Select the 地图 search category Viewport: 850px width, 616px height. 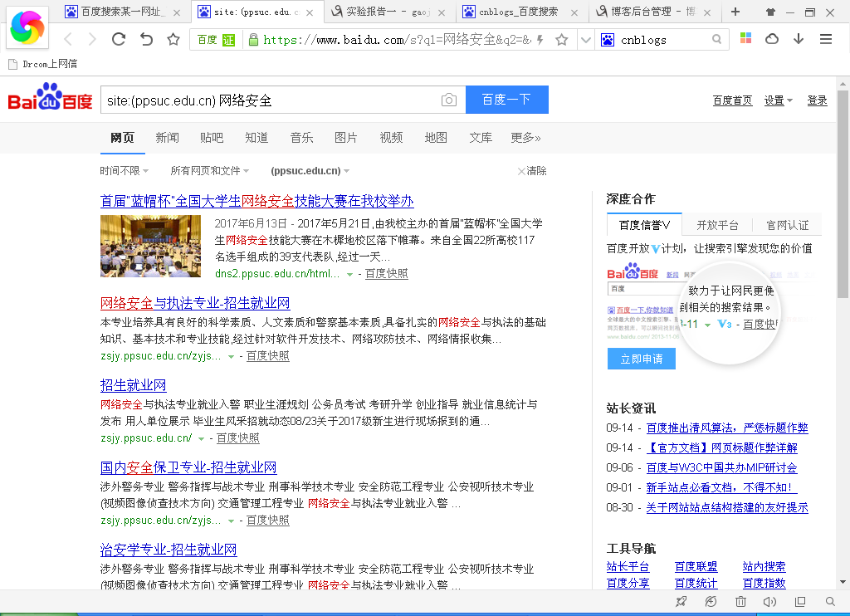click(x=436, y=138)
